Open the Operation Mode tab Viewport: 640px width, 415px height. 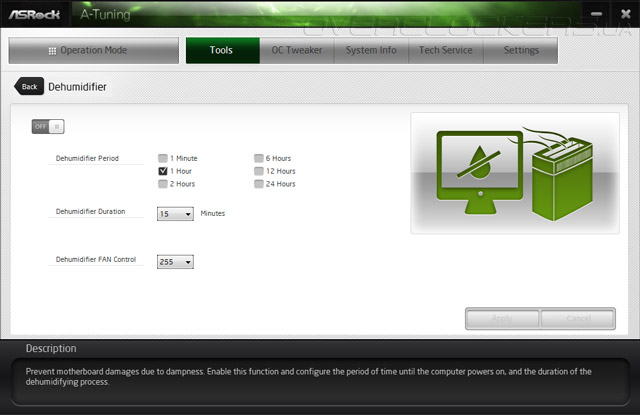(93, 51)
